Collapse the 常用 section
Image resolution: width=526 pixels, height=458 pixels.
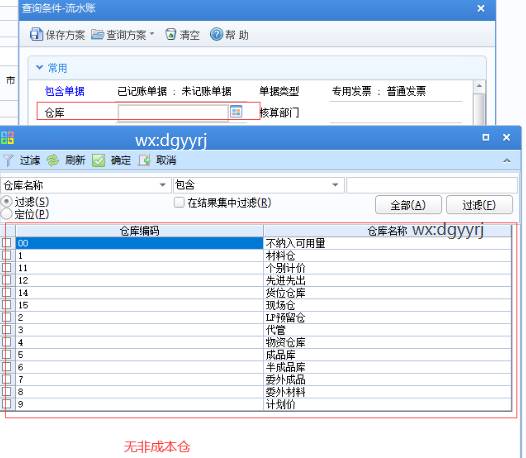(x=39, y=67)
